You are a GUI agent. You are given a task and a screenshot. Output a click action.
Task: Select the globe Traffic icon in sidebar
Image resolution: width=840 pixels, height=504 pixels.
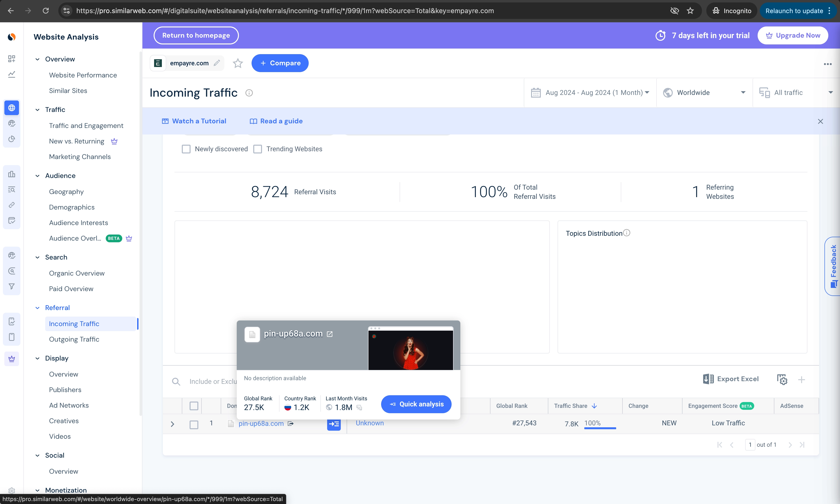click(x=12, y=108)
